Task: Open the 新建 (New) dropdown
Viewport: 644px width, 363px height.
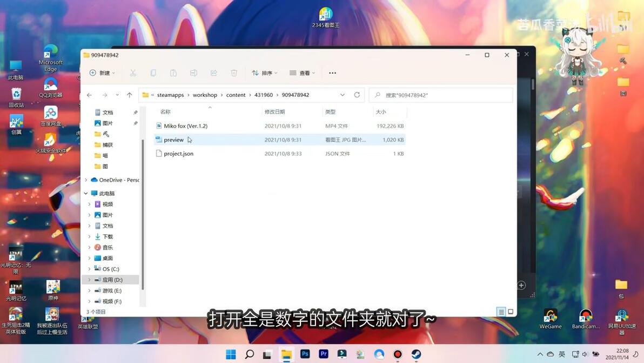Action: [102, 73]
